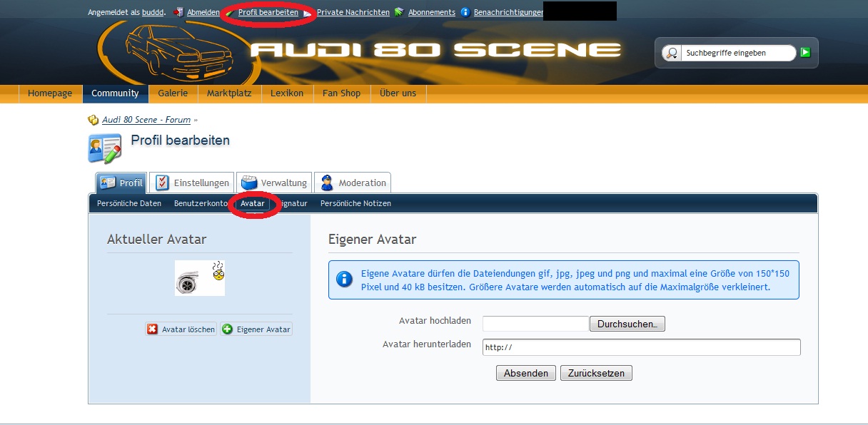This screenshot has height=425, width=868.
Task: Open the Einstellungen tab
Action: click(193, 183)
